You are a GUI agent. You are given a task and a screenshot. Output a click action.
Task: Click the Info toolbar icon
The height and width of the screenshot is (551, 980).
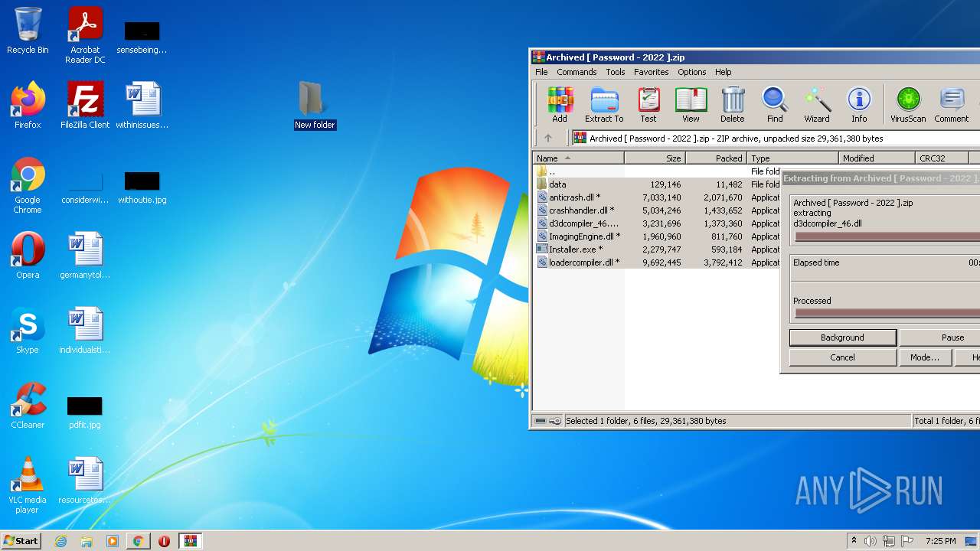click(x=859, y=105)
